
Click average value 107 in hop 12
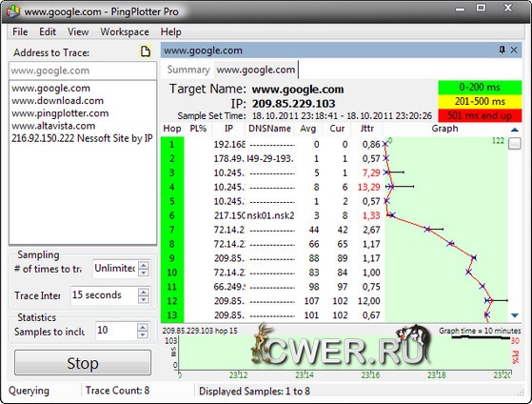coord(311,301)
